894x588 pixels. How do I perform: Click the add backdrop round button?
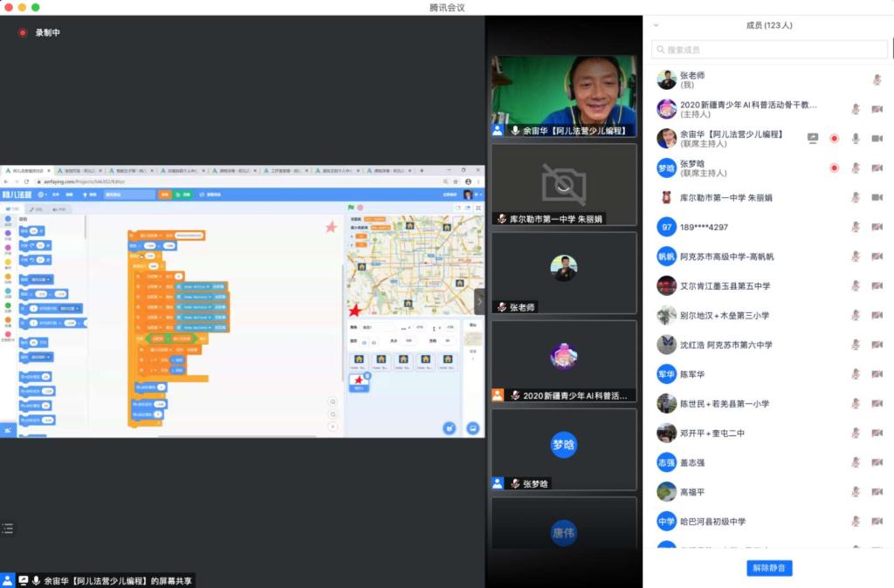pyautogui.click(x=472, y=427)
